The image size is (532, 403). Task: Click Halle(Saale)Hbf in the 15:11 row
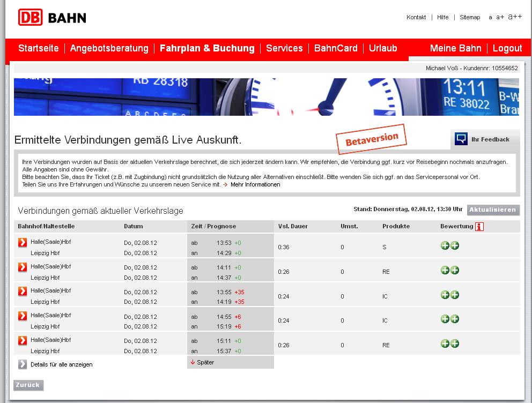[x=51, y=340]
